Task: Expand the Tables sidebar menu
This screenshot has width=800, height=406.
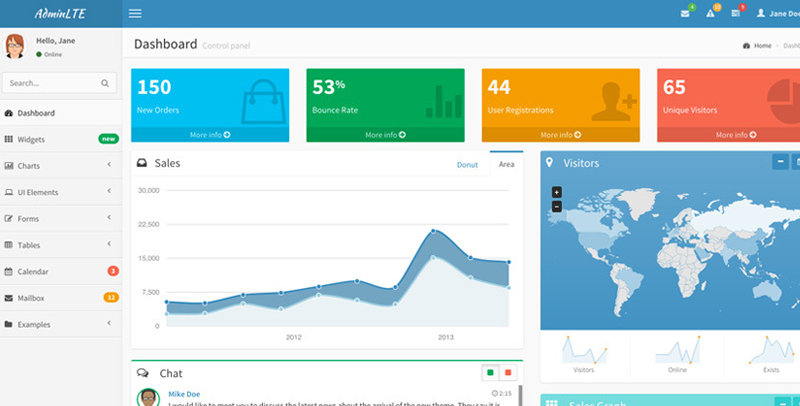Action: point(61,245)
